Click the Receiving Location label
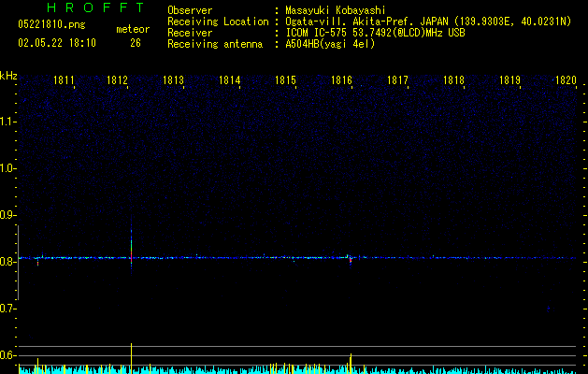 coord(218,22)
